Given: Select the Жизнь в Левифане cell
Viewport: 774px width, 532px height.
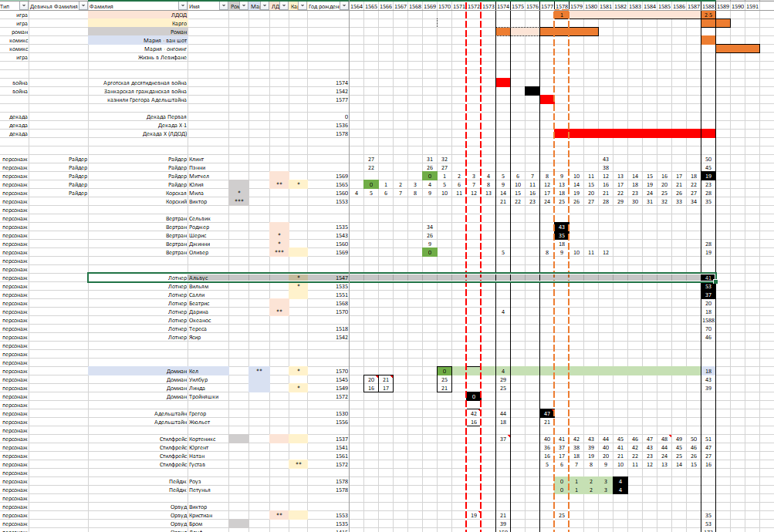Looking at the screenshot, I should coord(138,57).
